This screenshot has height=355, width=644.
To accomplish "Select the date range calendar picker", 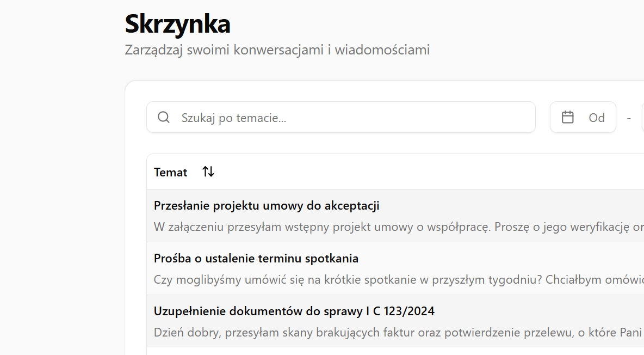I will click(583, 117).
